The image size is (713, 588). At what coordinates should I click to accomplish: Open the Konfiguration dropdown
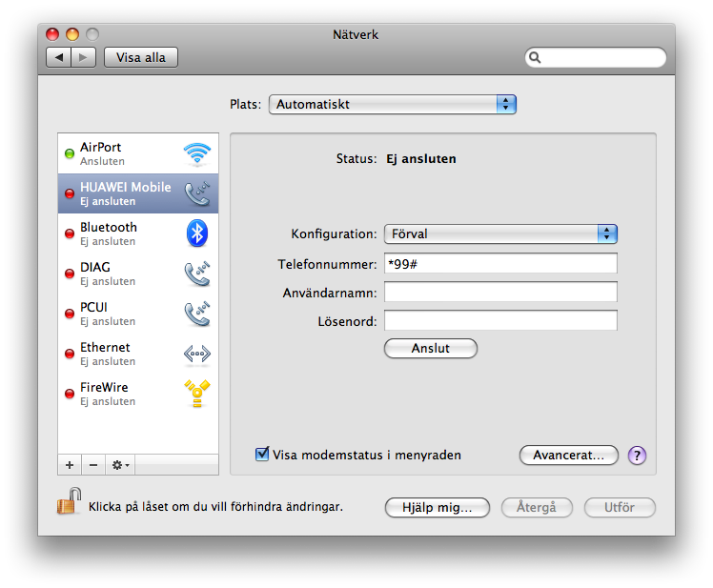(500, 233)
